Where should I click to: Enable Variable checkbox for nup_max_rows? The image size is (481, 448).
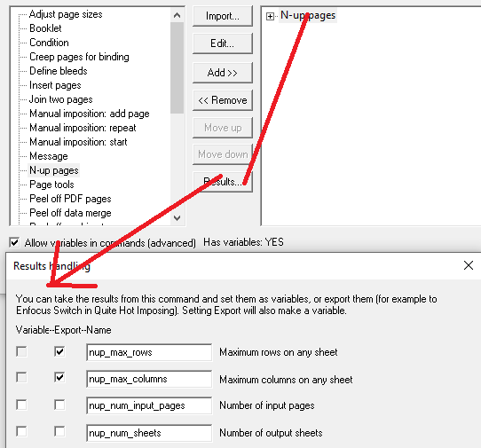click(21, 351)
